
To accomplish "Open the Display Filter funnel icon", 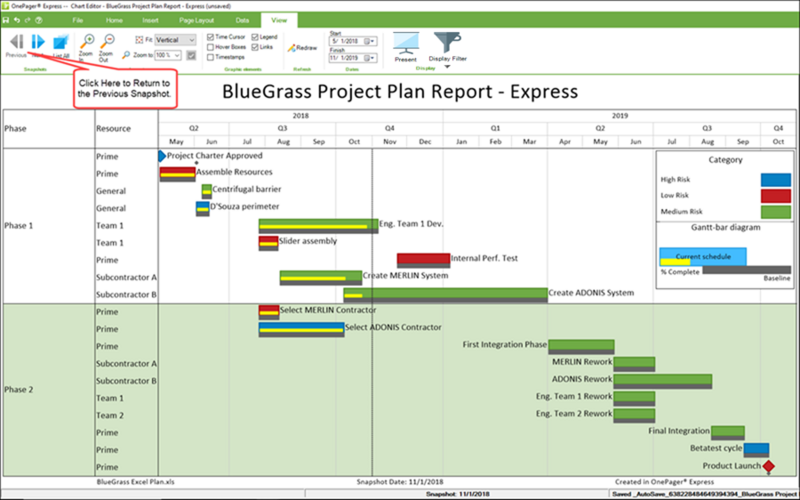I will (447, 42).
